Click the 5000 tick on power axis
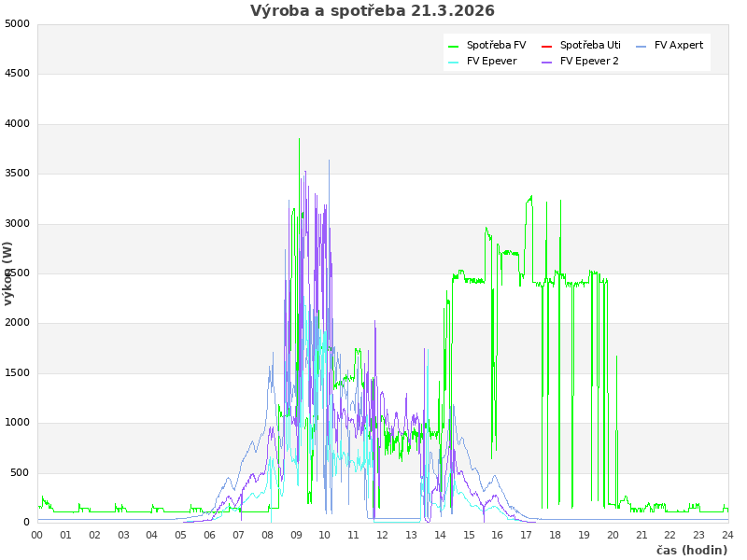The width and height of the screenshot is (747, 560). point(17,23)
